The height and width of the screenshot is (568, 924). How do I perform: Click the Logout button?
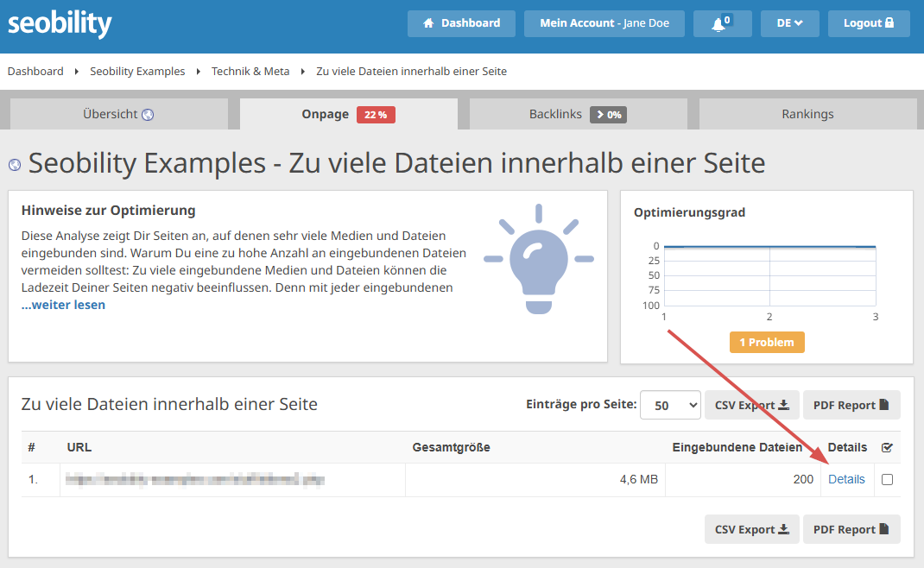[x=869, y=23]
